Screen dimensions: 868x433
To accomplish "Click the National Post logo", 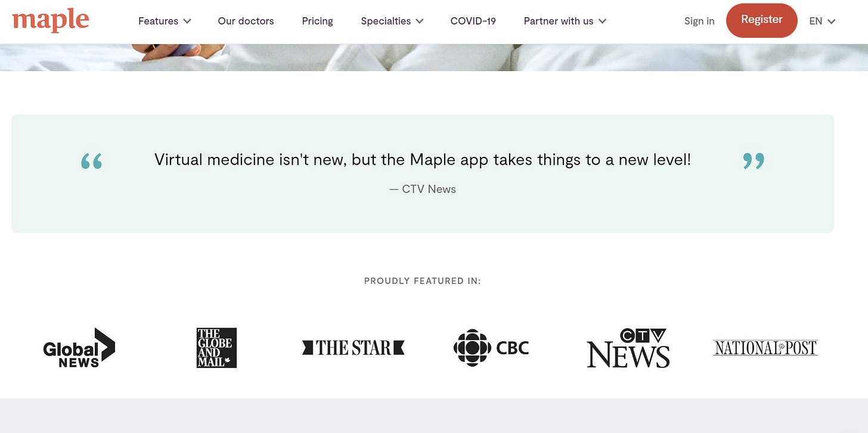I will 765,348.
